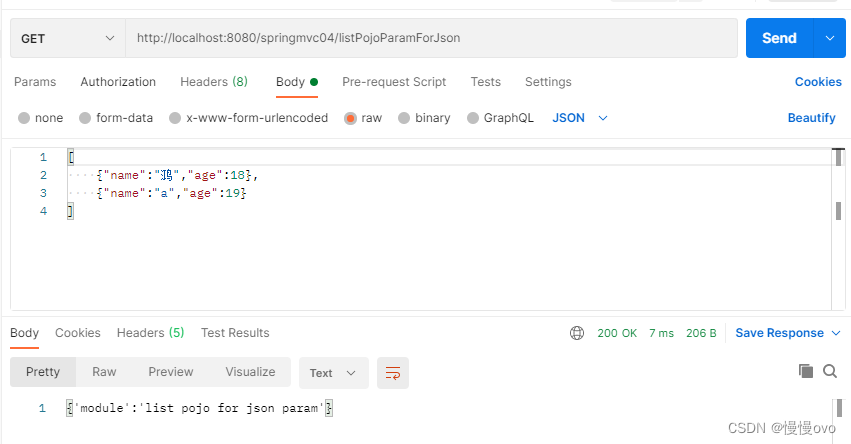Select the binary body option

click(x=404, y=118)
